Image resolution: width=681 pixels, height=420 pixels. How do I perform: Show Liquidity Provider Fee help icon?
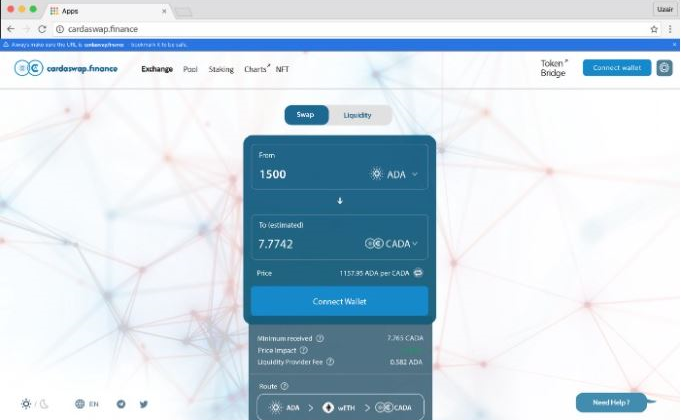(x=330, y=362)
